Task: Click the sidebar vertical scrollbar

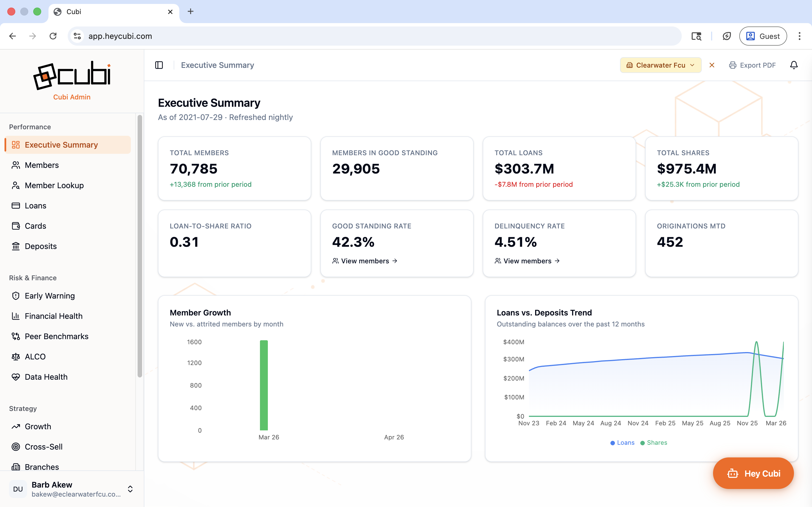Action: point(140,246)
